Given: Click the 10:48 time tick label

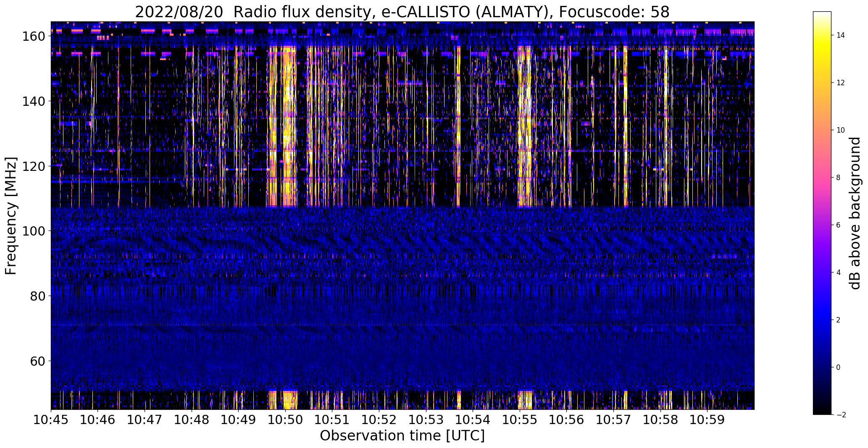Looking at the screenshot, I should (x=192, y=419).
